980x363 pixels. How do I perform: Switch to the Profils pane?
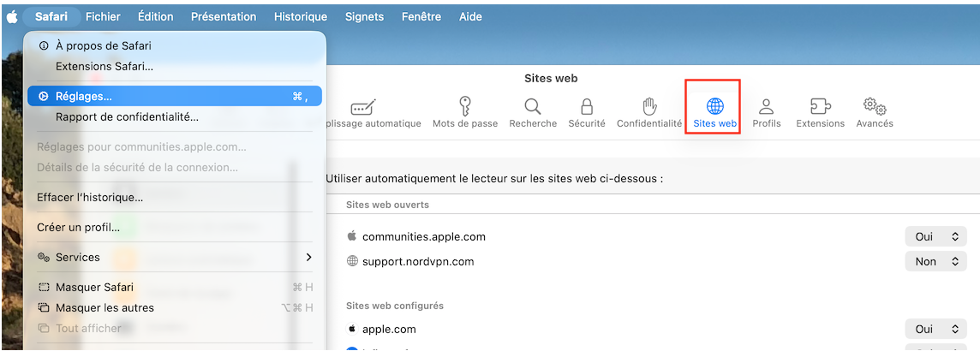click(767, 112)
